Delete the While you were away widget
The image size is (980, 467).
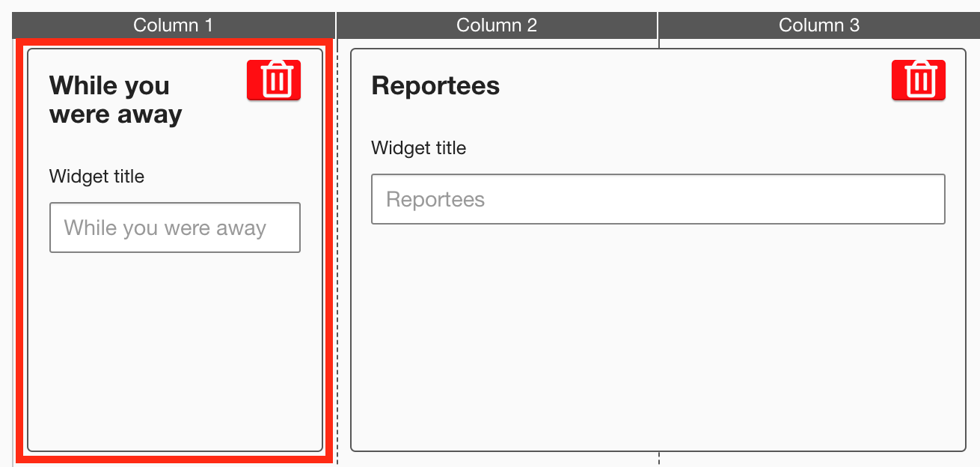click(x=273, y=80)
